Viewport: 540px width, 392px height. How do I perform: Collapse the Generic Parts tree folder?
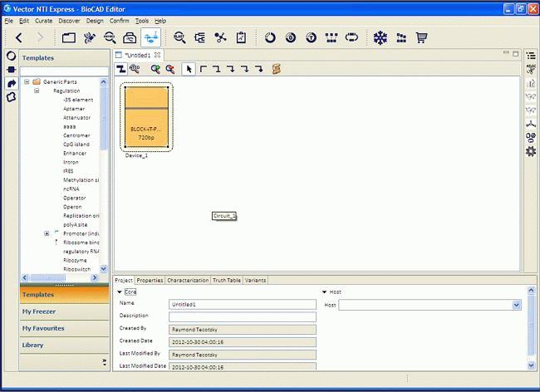click(27, 82)
